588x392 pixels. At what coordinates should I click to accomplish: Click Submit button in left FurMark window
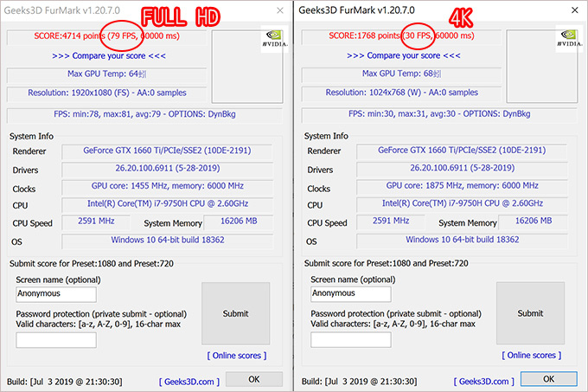click(235, 313)
